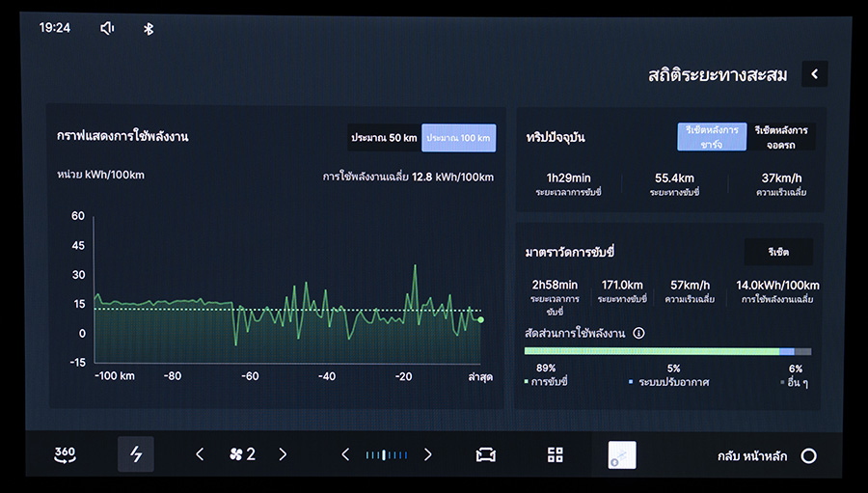Open the 360 camera view
Screen dimensions: 868x493
(65, 454)
